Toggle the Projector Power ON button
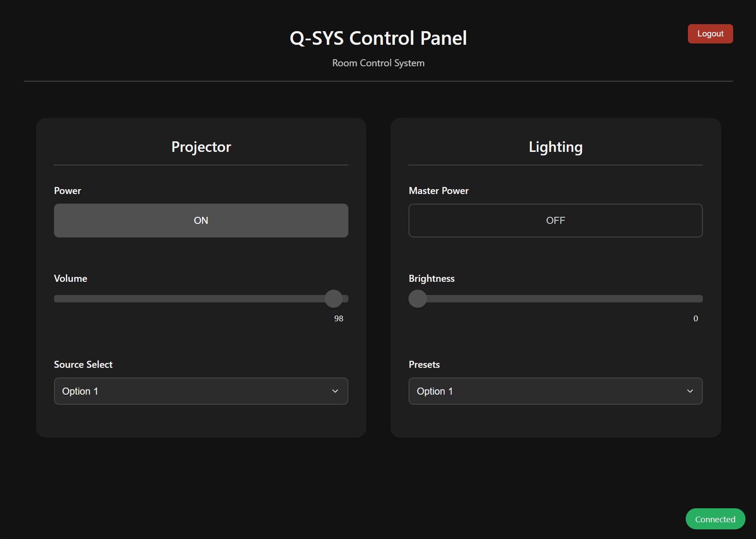The image size is (756, 539). (201, 220)
